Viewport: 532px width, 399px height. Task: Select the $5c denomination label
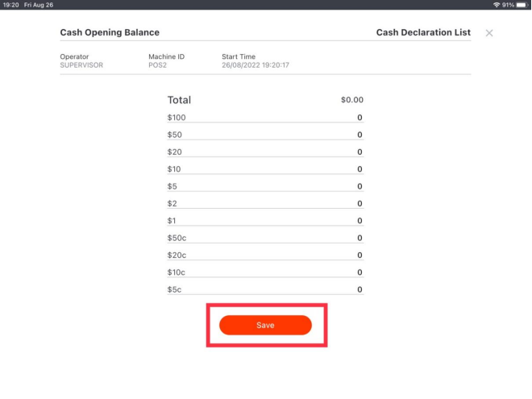(174, 289)
